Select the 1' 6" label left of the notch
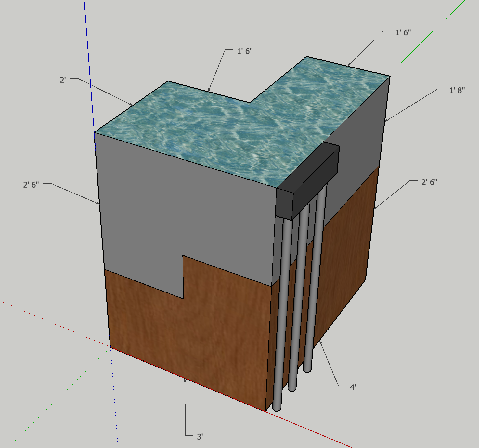The image size is (479, 448). [x=245, y=51]
